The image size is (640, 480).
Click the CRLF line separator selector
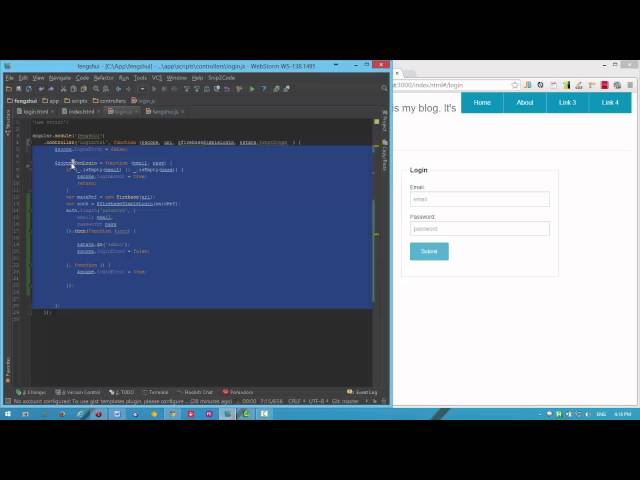tap(296, 401)
